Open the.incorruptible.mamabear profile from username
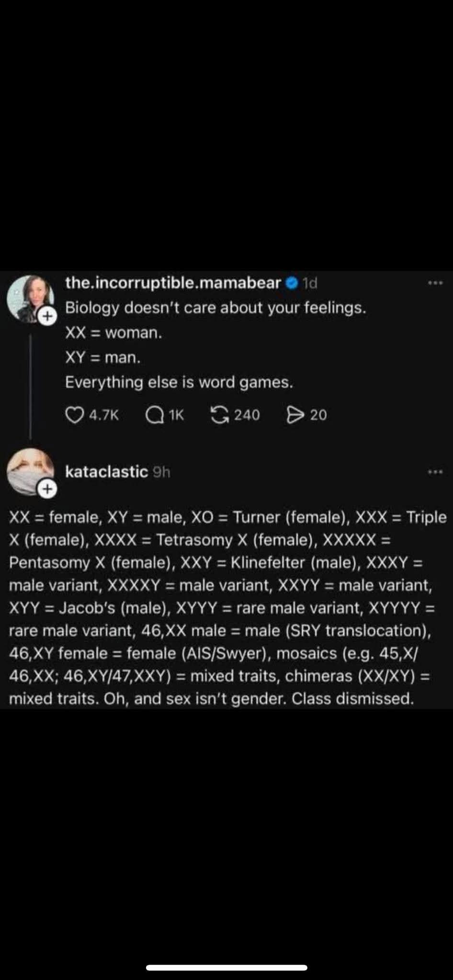Image resolution: width=453 pixels, height=980 pixels. tap(173, 283)
